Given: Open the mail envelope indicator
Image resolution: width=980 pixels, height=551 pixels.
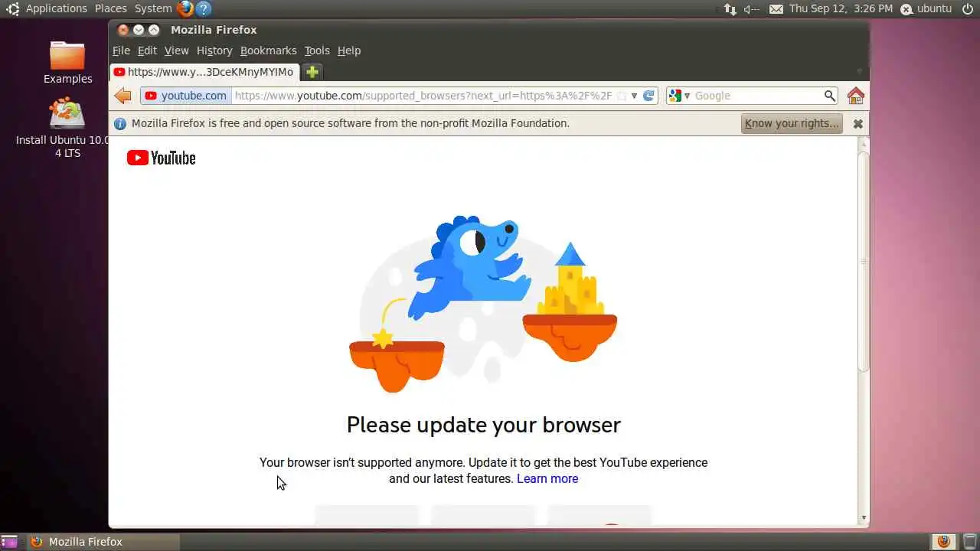Looking at the screenshot, I should (776, 8).
